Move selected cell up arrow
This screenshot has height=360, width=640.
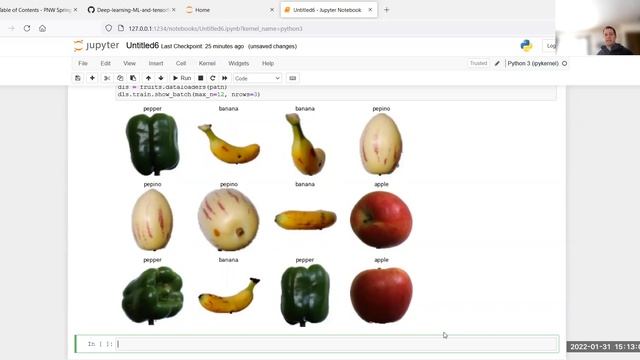(148, 78)
